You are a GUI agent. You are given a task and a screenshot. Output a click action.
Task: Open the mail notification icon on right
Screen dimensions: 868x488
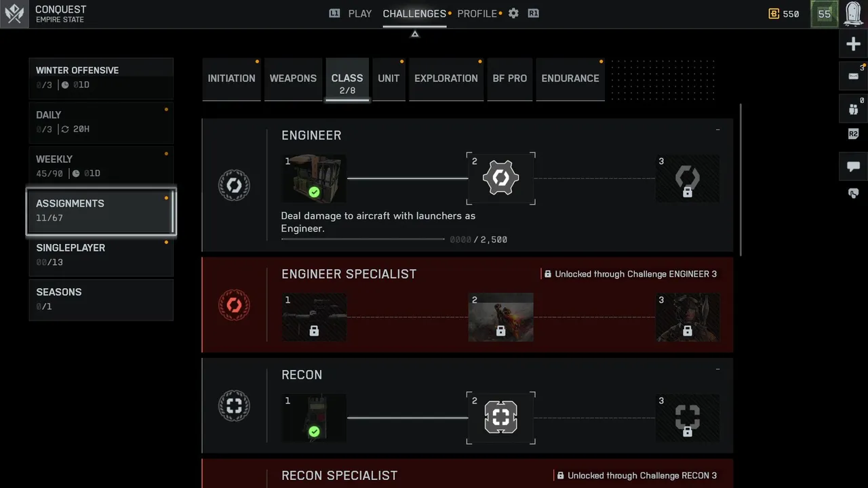click(x=853, y=76)
